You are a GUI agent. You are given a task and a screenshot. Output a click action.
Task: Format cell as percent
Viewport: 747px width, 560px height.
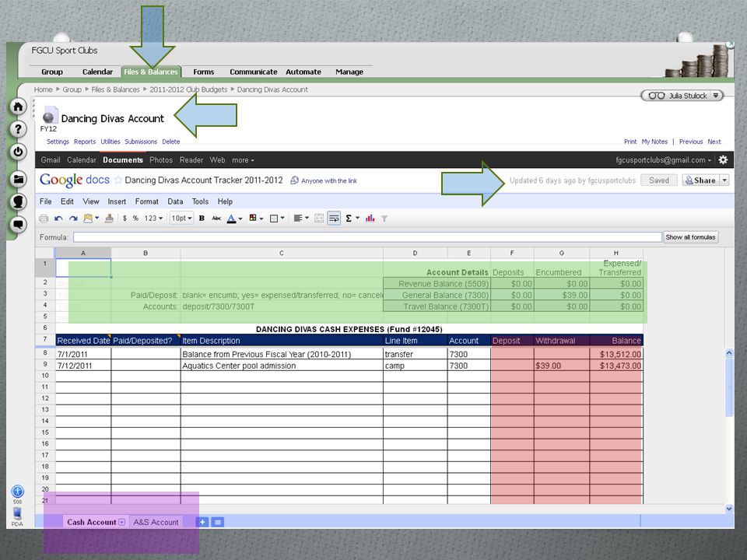click(135, 219)
